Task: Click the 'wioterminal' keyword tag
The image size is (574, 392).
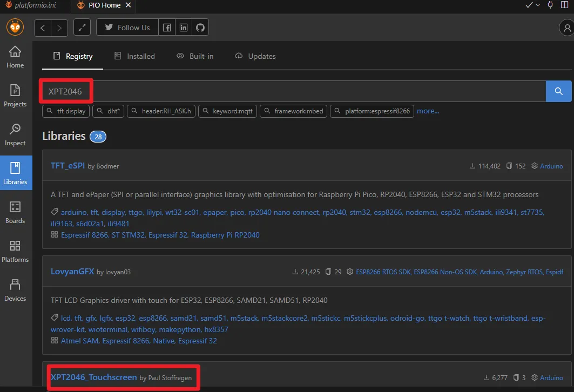Action: coord(108,329)
